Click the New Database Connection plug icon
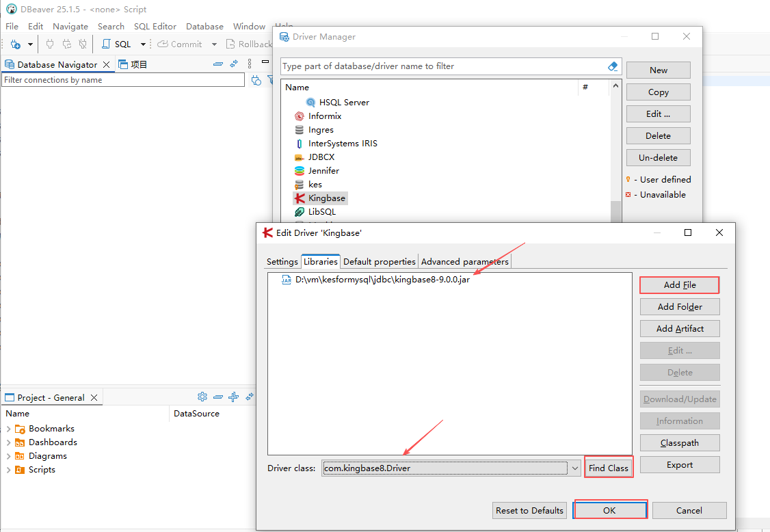The height and width of the screenshot is (532, 770). tap(15, 44)
